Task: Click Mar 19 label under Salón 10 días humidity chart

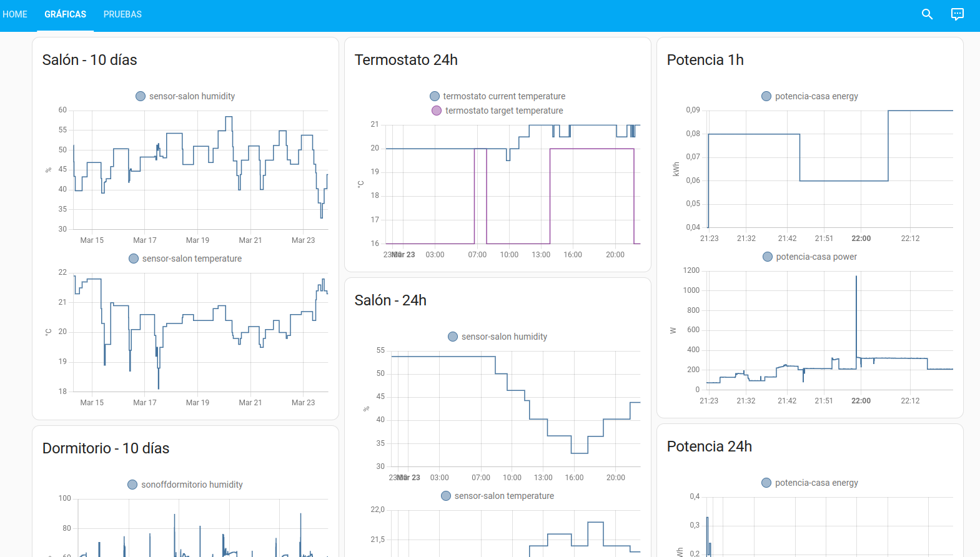Action: click(x=197, y=240)
